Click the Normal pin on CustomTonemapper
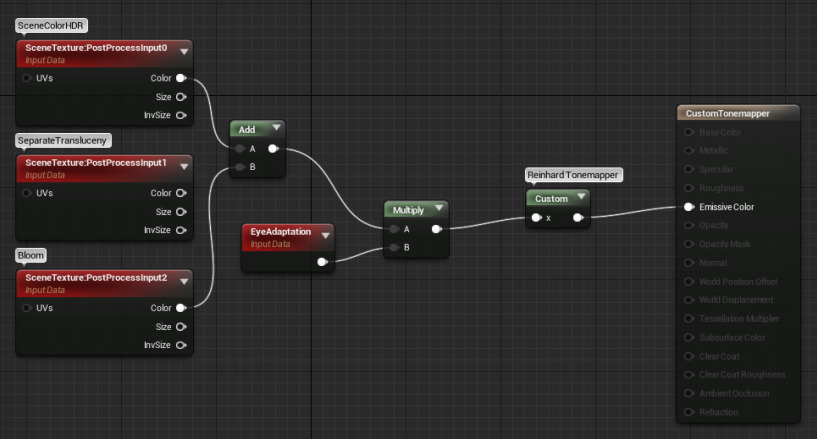The height and width of the screenshot is (440, 818). 689,263
